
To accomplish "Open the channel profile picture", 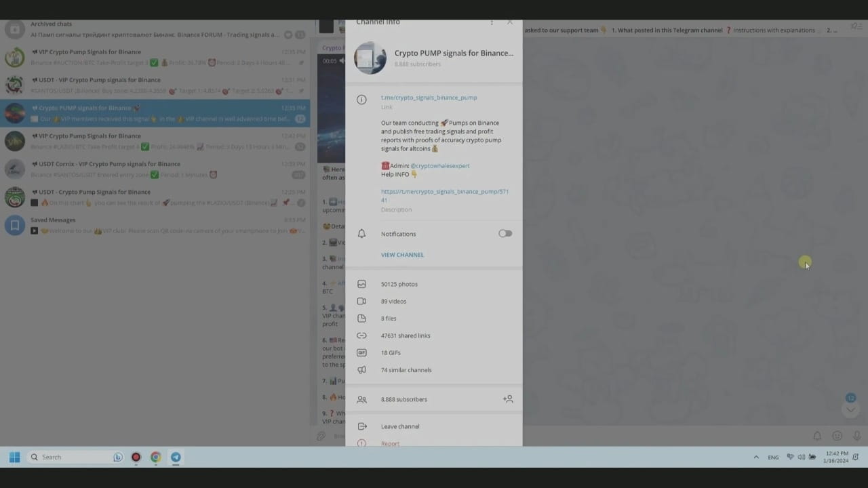I will tap(370, 58).
